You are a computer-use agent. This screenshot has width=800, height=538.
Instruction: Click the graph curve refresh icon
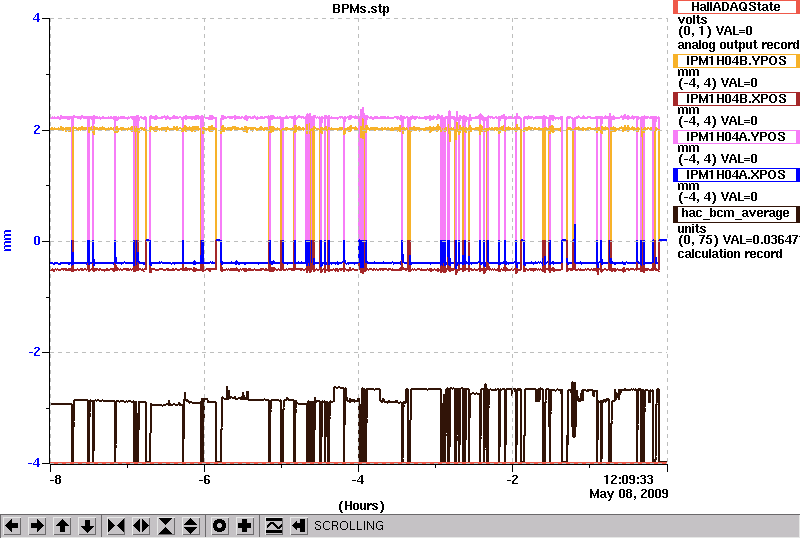(274, 526)
